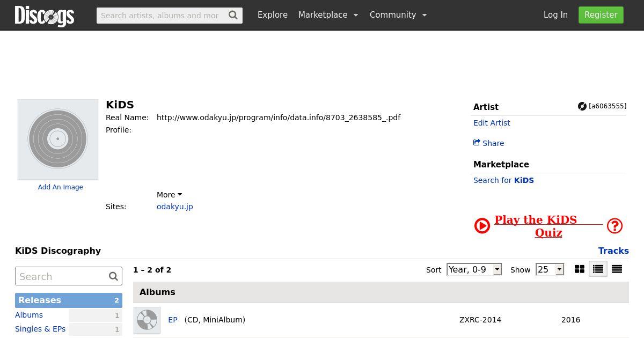
Task: Open Play the KiDS Quiz link
Action: click(x=548, y=226)
